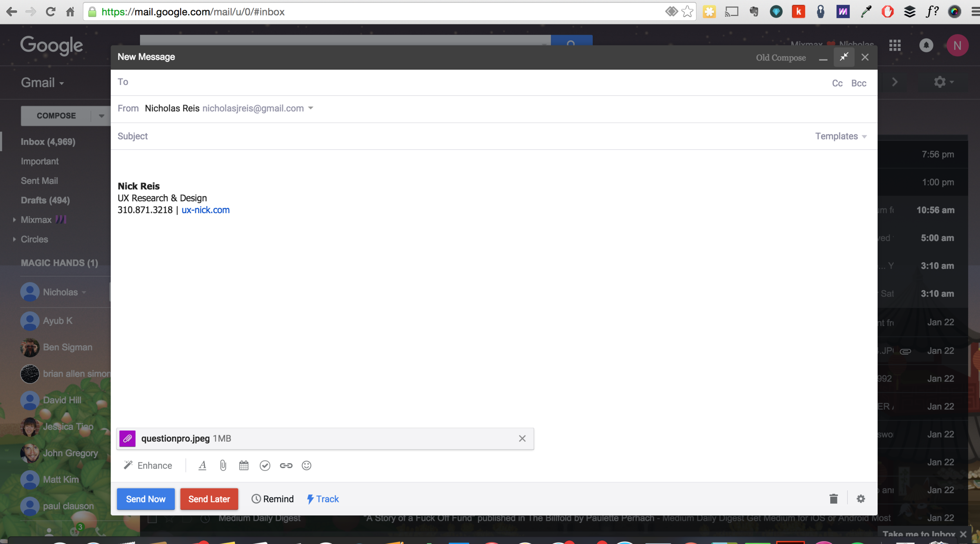The image size is (980, 544).
Task: Exit full-screen compose arrows icon
Action: point(844,57)
